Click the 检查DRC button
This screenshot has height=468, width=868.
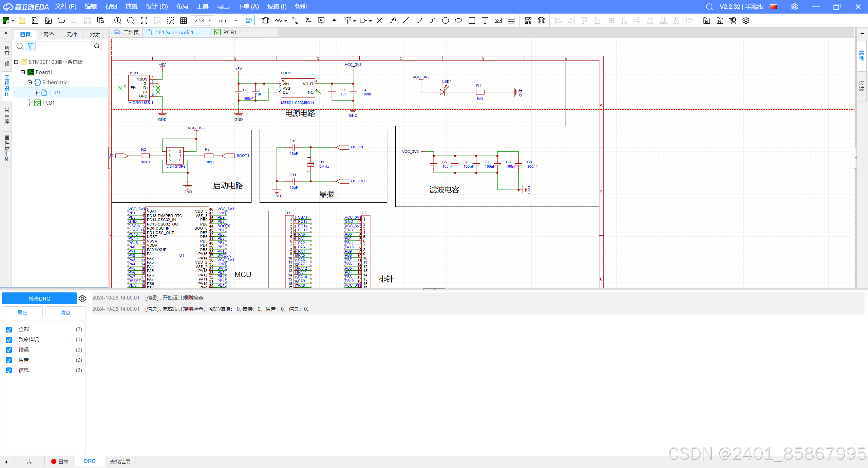39,299
